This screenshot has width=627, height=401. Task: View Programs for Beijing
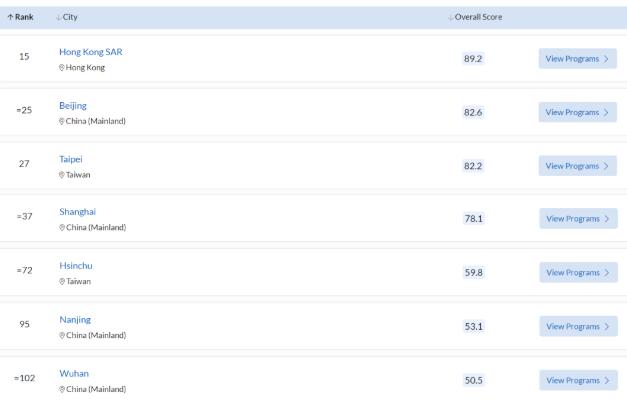click(x=577, y=112)
